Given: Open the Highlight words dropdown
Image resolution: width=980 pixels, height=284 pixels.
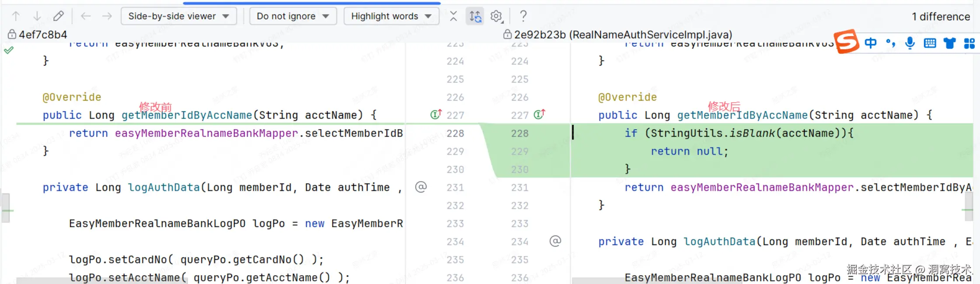Looking at the screenshot, I should [x=391, y=16].
